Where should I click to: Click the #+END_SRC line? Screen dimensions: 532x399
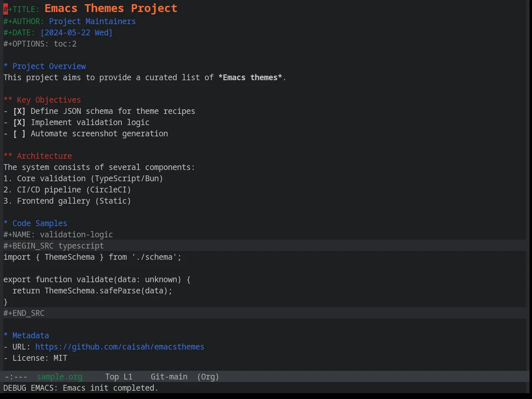pyautogui.click(x=24, y=313)
